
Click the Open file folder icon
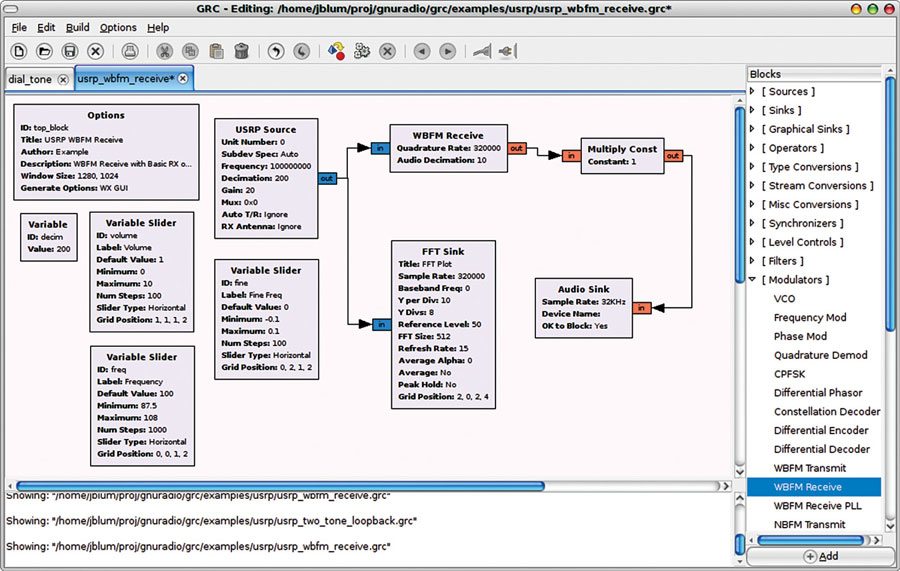pyautogui.click(x=45, y=50)
